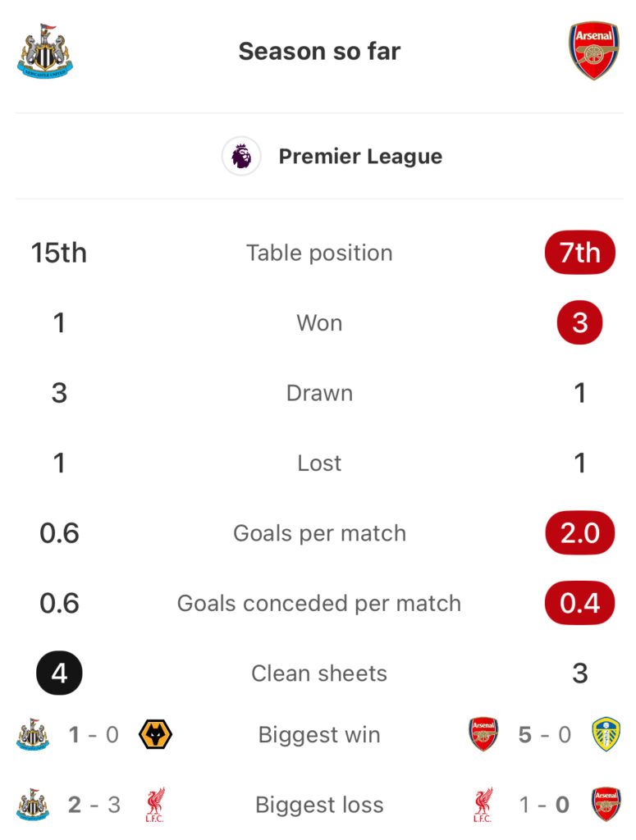The image size is (636, 840).
Task: Open the 5 - 0 Biggest win score
Action: [x=544, y=734]
